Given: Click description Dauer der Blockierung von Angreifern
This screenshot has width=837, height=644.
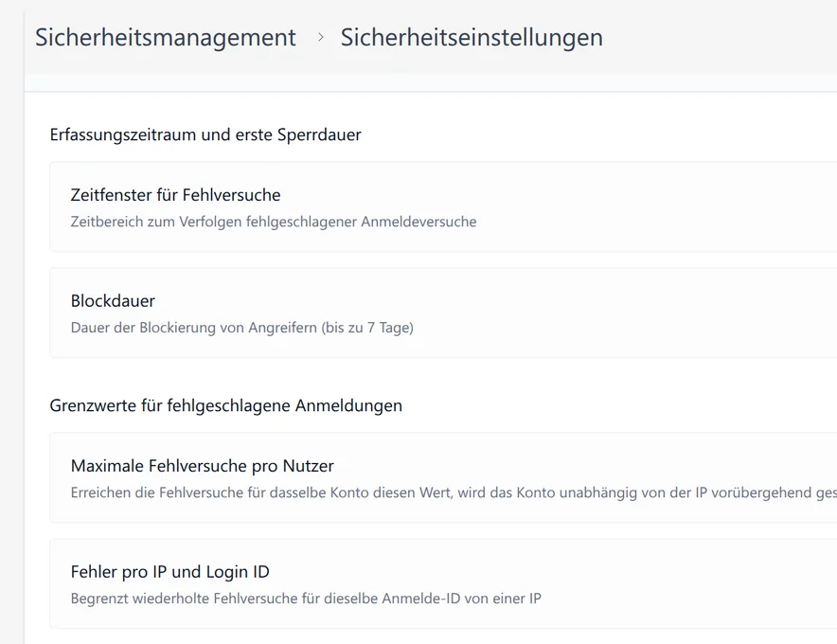Looking at the screenshot, I should coord(241,328).
